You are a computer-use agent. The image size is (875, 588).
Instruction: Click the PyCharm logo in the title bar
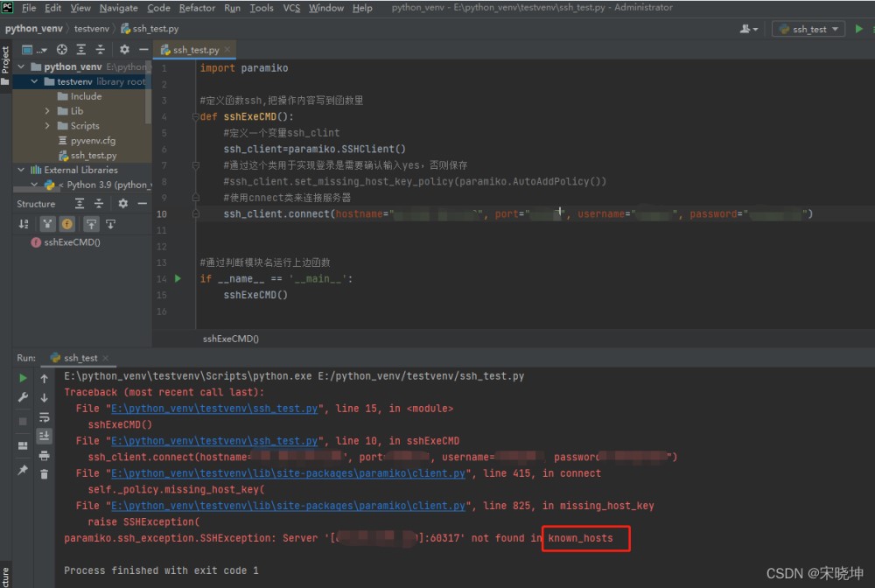coord(7,7)
